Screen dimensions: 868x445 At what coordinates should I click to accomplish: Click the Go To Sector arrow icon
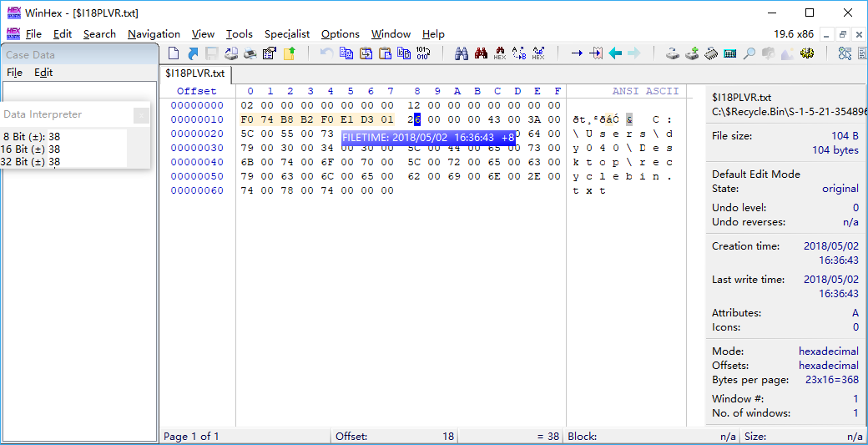tap(596, 53)
